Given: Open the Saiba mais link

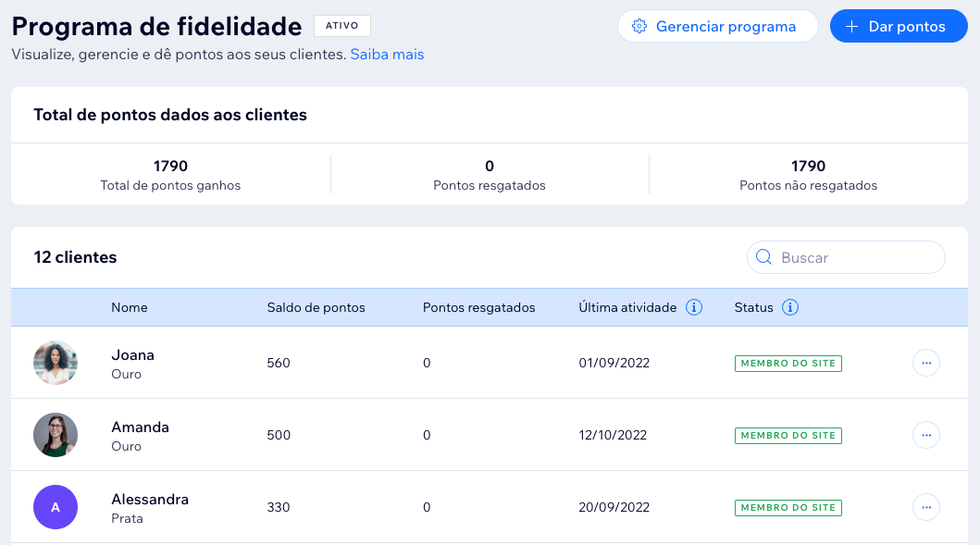Looking at the screenshot, I should [386, 55].
